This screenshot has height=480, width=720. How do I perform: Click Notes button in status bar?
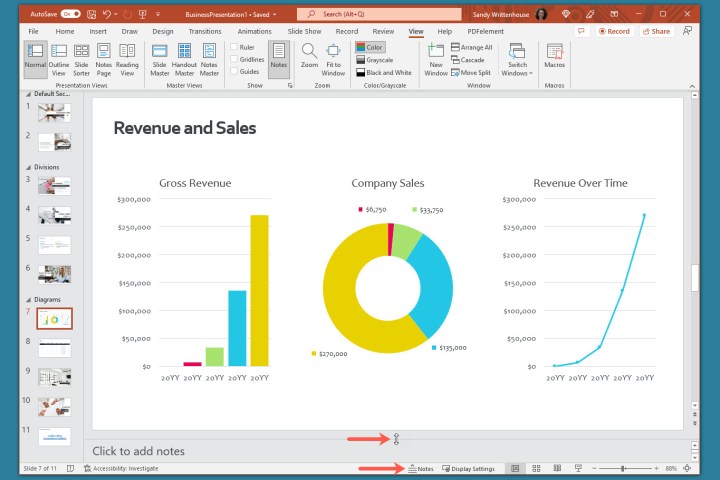click(x=420, y=468)
